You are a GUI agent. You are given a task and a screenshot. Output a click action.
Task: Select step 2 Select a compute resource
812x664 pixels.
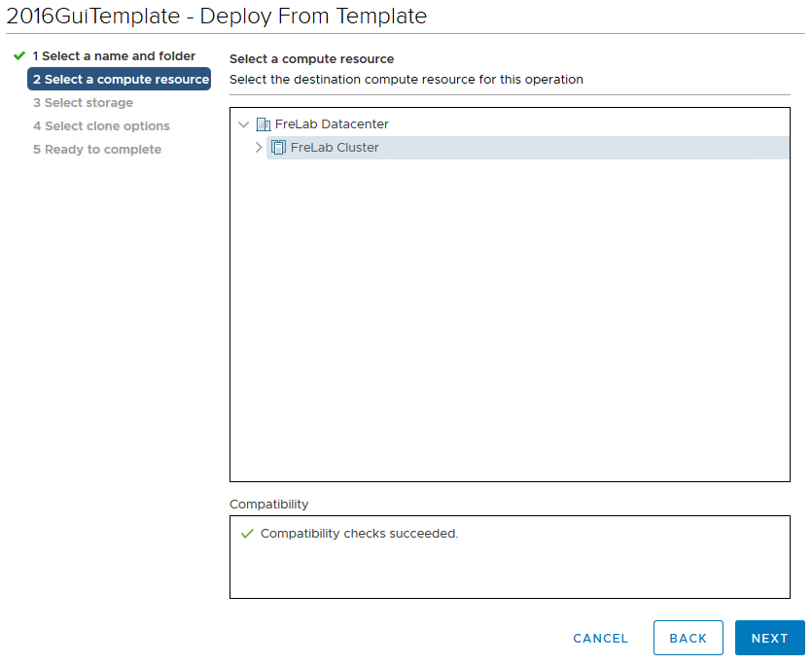(x=120, y=80)
